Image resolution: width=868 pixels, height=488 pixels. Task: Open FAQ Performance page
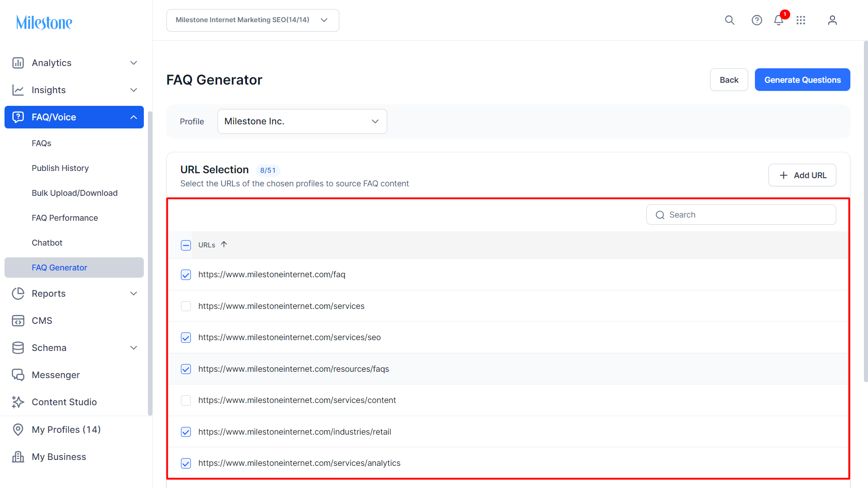(x=65, y=218)
